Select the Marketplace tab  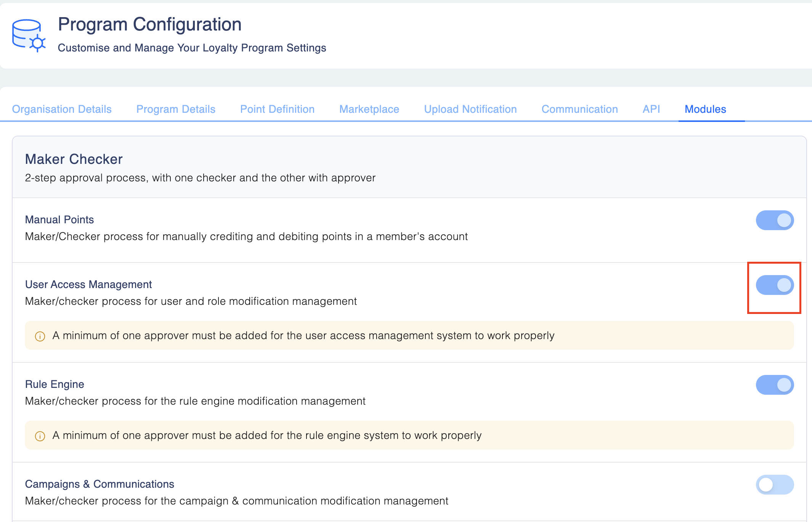point(369,109)
